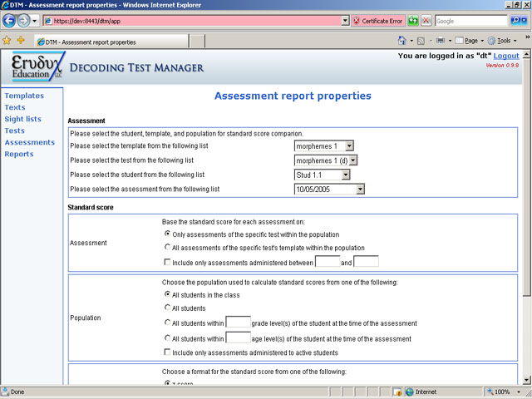The image size is (532, 399).
Task: Open the address bar history dropdown arrow
Action: click(346, 21)
